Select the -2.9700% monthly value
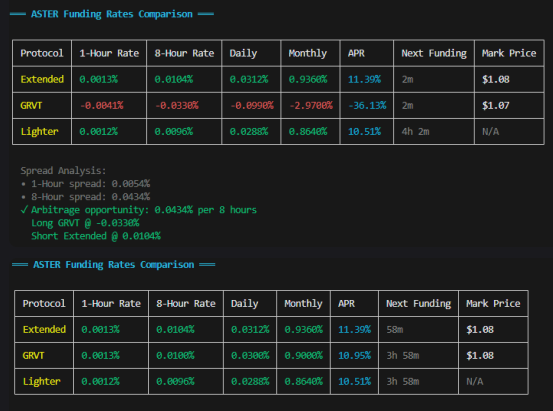This screenshot has height=411, width=553. click(x=311, y=105)
